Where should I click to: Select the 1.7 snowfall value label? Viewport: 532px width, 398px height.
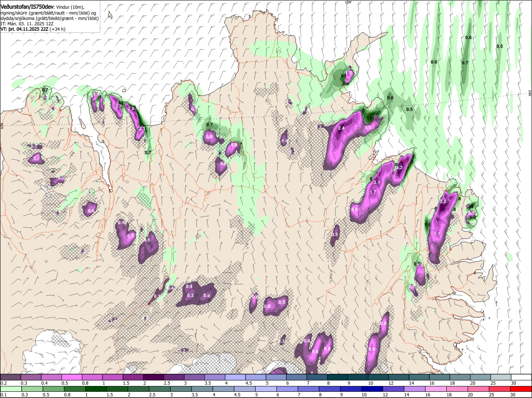tap(373, 192)
